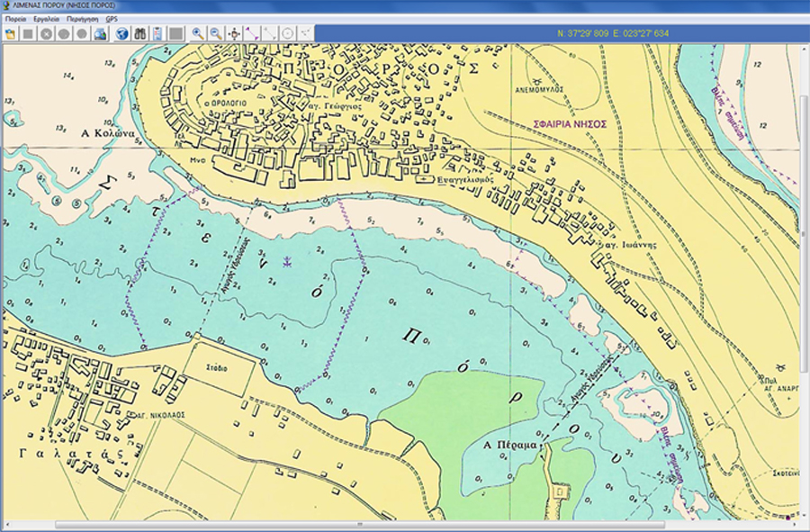Open the GPS menu
Image resolution: width=810 pixels, height=532 pixels.
[x=112, y=19]
